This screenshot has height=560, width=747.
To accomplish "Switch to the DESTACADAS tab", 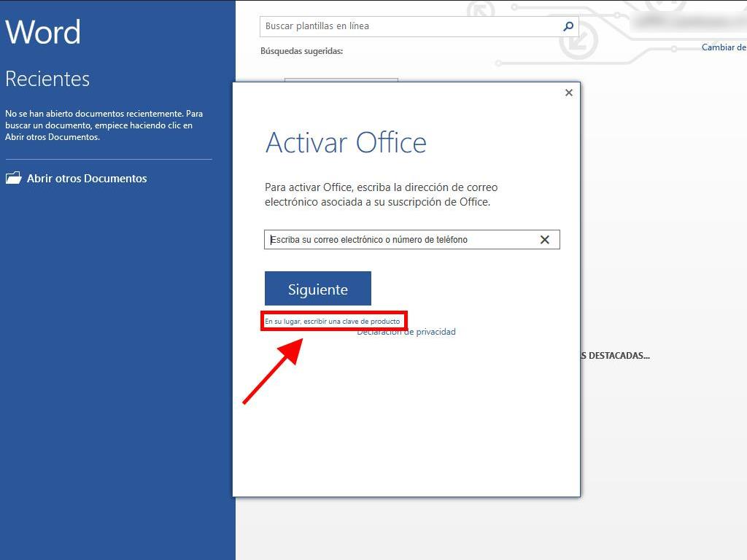I will [616, 356].
